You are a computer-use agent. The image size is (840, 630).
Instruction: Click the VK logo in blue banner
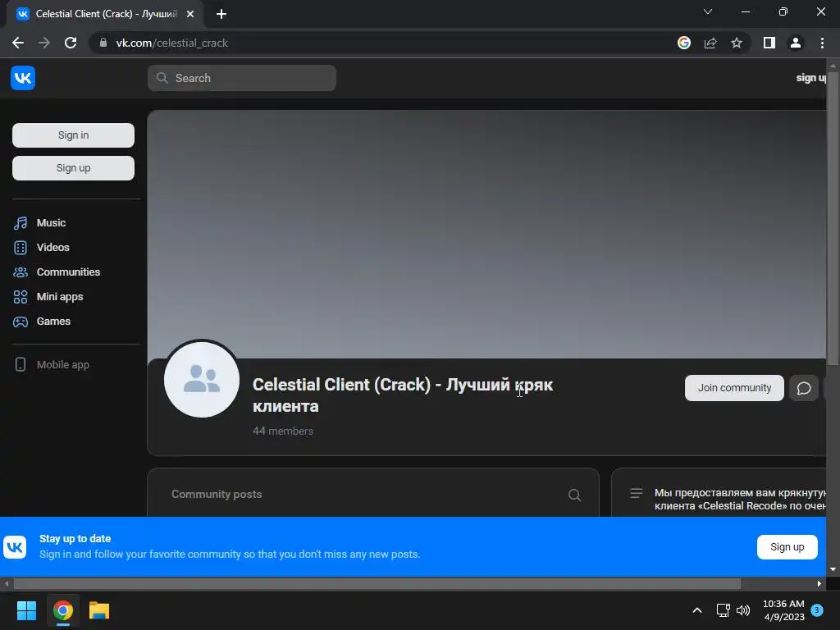tap(15, 547)
